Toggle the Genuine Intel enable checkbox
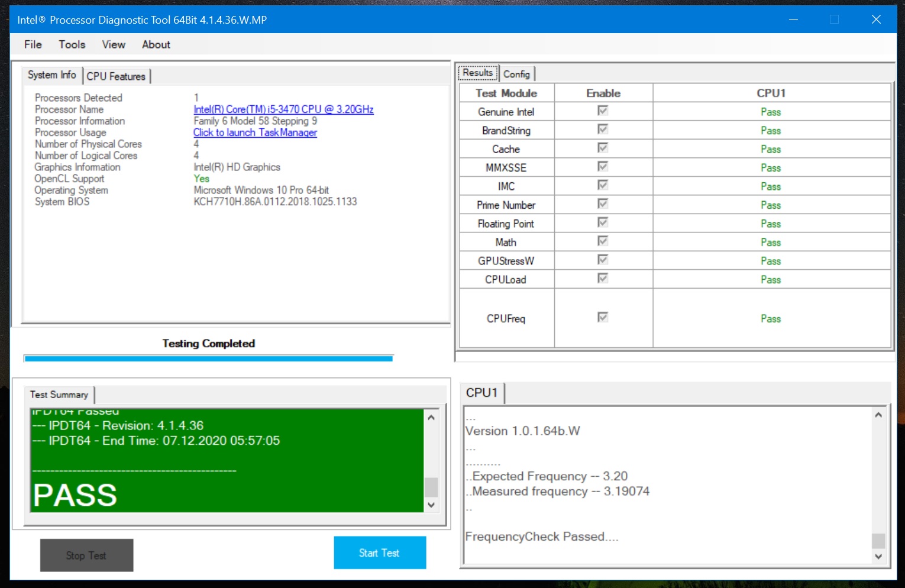Screen dimensions: 905x588 tap(603, 111)
